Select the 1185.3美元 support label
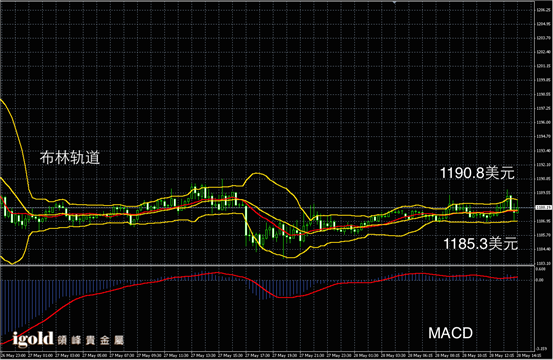Viewport: 553px width, 360px height. pos(480,244)
